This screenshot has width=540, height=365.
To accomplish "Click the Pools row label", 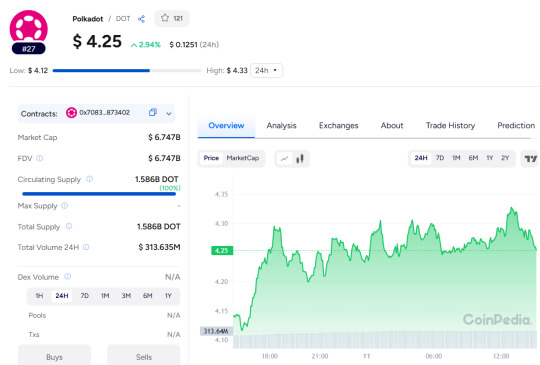I will tap(37, 315).
